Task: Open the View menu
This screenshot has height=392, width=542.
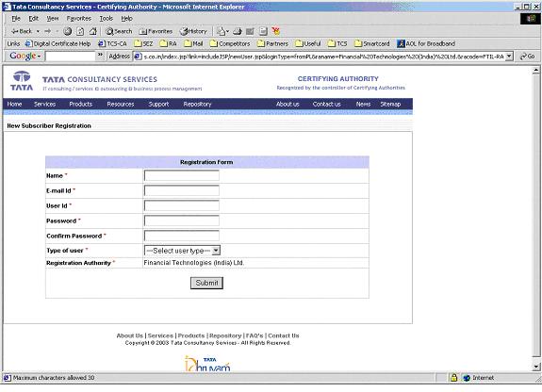Action: pyautogui.click(x=53, y=18)
